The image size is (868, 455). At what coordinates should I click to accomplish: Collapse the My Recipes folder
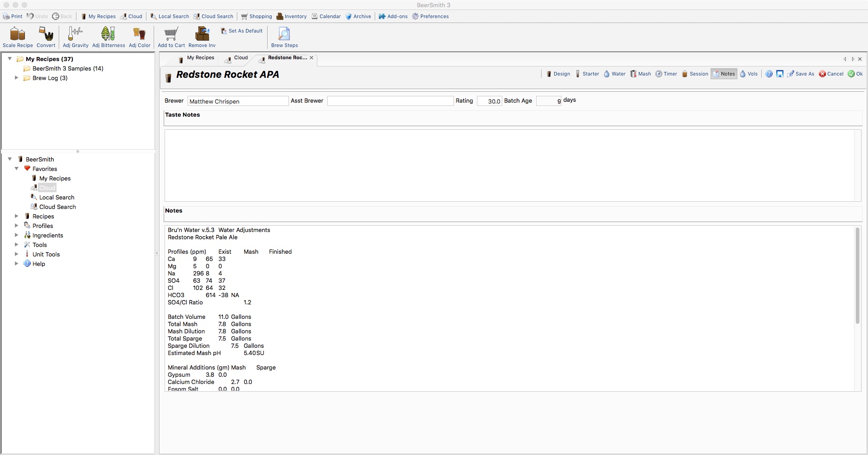point(10,59)
